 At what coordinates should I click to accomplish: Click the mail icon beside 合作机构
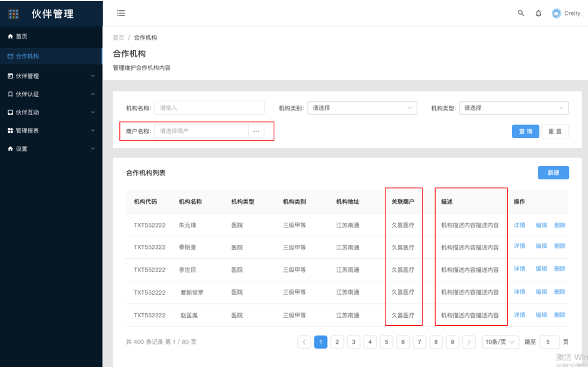(10, 56)
